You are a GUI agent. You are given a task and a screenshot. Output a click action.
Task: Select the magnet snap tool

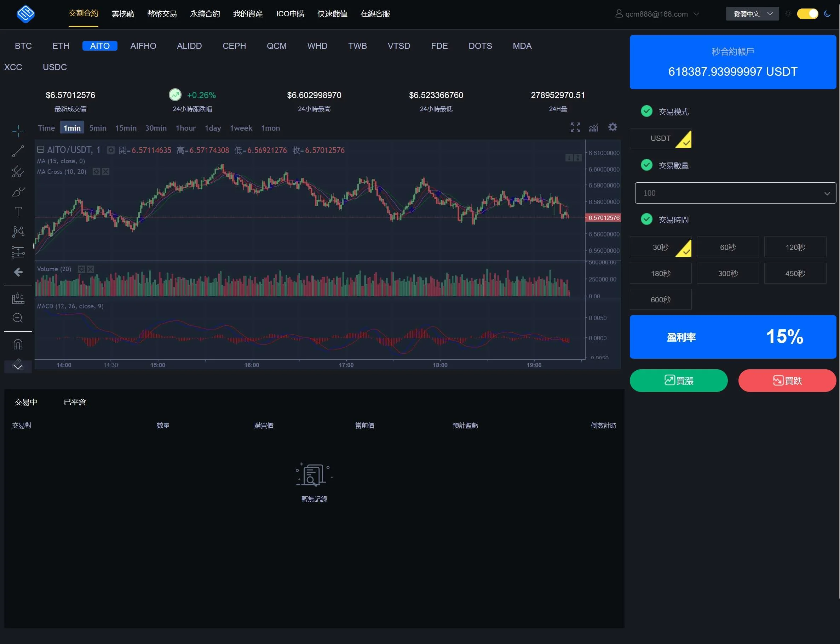tap(18, 344)
